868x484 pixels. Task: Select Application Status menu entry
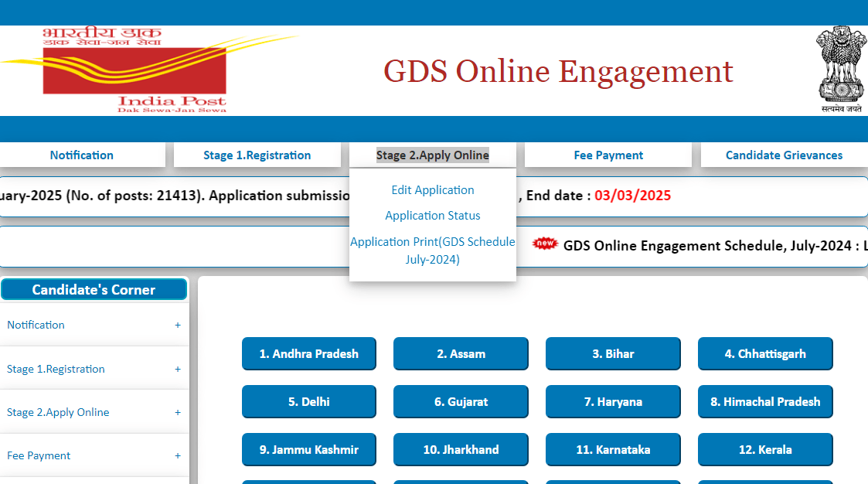433,216
